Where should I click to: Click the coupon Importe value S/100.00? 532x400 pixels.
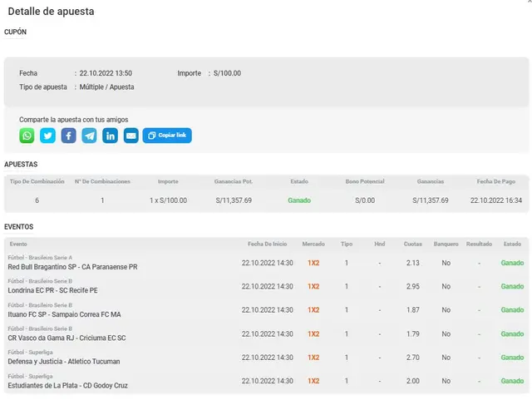[x=227, y=73]
